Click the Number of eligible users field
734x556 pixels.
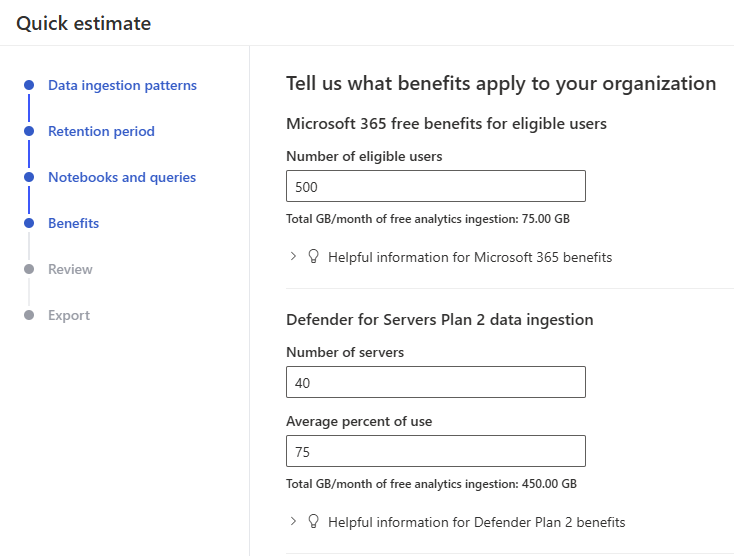435,186
